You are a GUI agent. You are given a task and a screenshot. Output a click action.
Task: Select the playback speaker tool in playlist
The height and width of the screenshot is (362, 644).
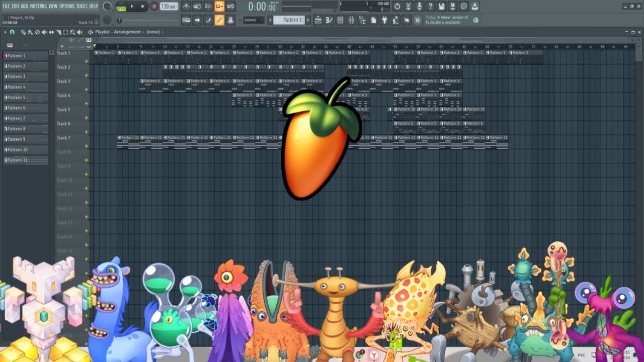click(x=79, y=32)
